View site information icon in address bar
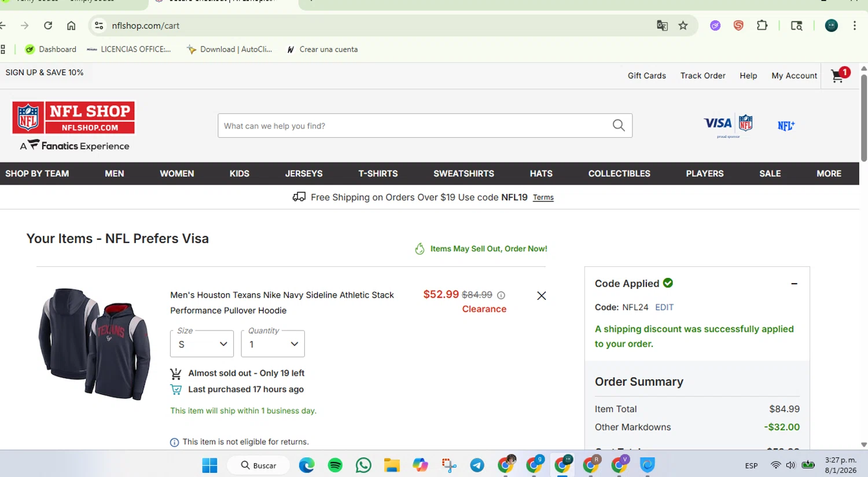868x477 pixels. click(x=99, y=25)
